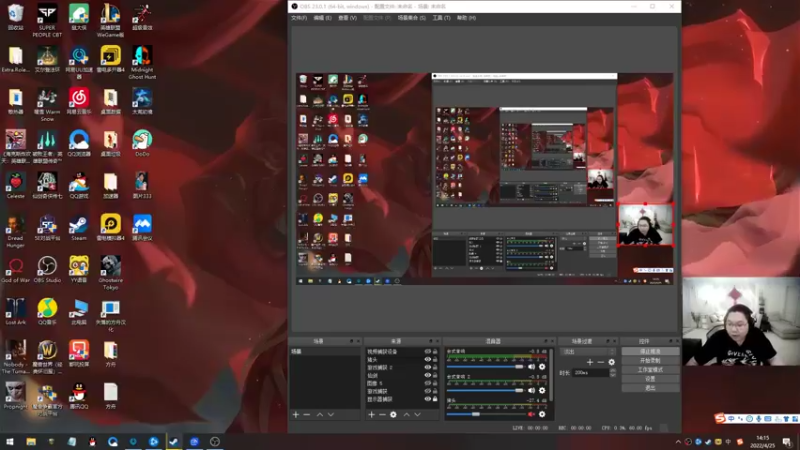Screen dimensions: 800x450
Task: Toggle visibility eye of 图像 5 source
Action: [x=428, y=383]
